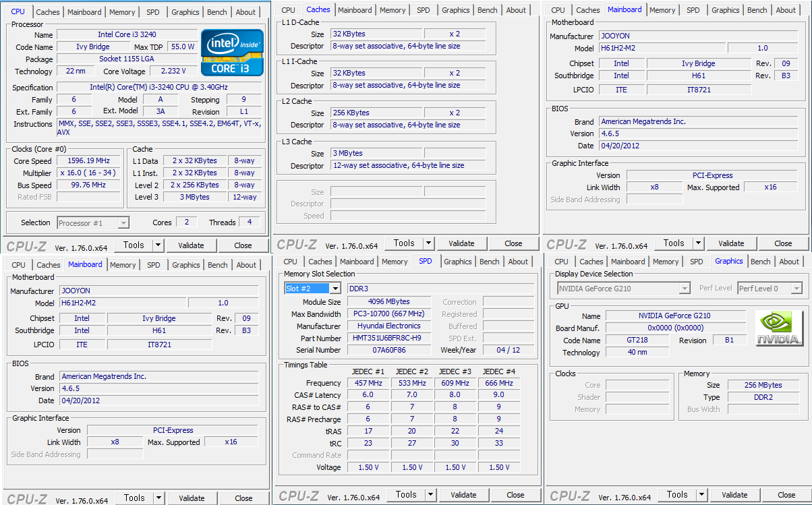Viewport: 812px width, 505px height.
Task: Click the L3 Cache size value 3 MBytes in Caches window
Action: (x=376, y=153)
